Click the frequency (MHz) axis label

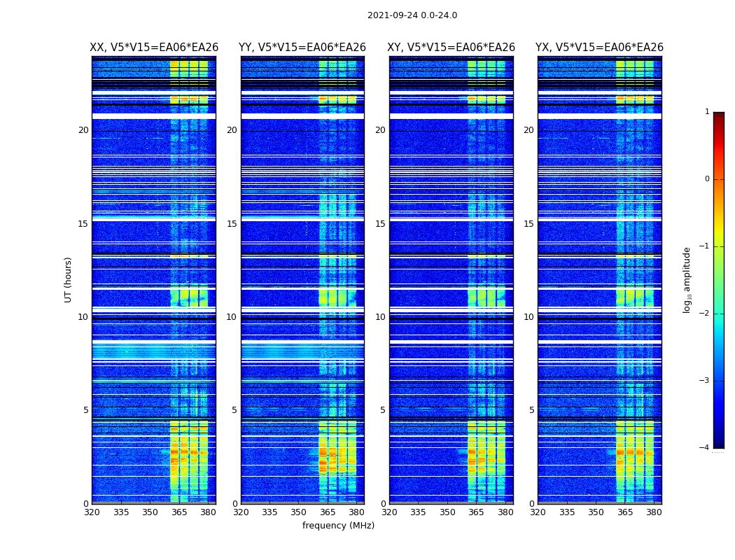pyautogui.click(x=338, y=525)
